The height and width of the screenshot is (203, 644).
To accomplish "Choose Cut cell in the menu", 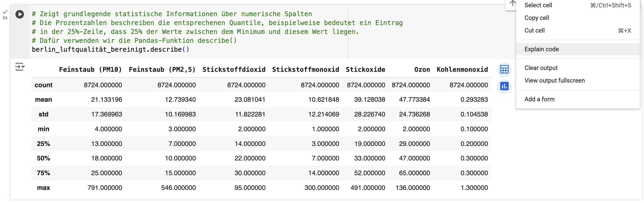I will coord(534,30).
